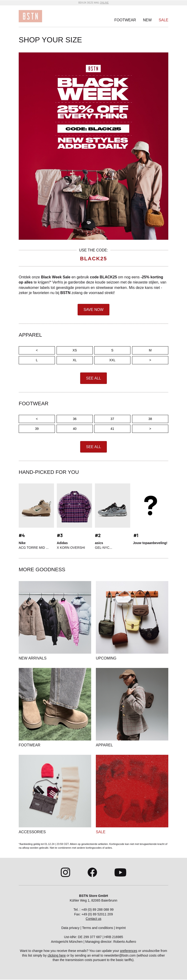
Task: Follow the Contact us link
Action: pyautogui.click(x=93, y=918)
